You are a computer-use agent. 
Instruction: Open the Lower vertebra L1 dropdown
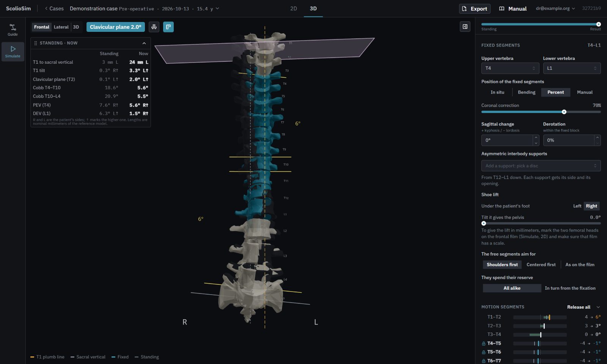point(572,68)
